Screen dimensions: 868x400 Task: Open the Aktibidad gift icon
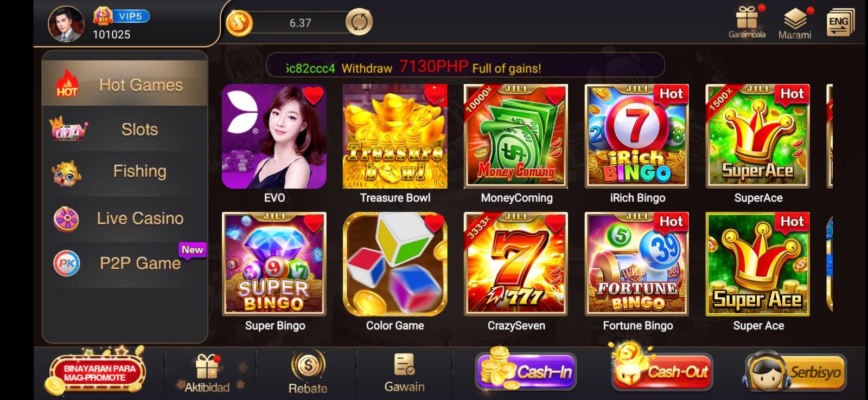point(207,367)
